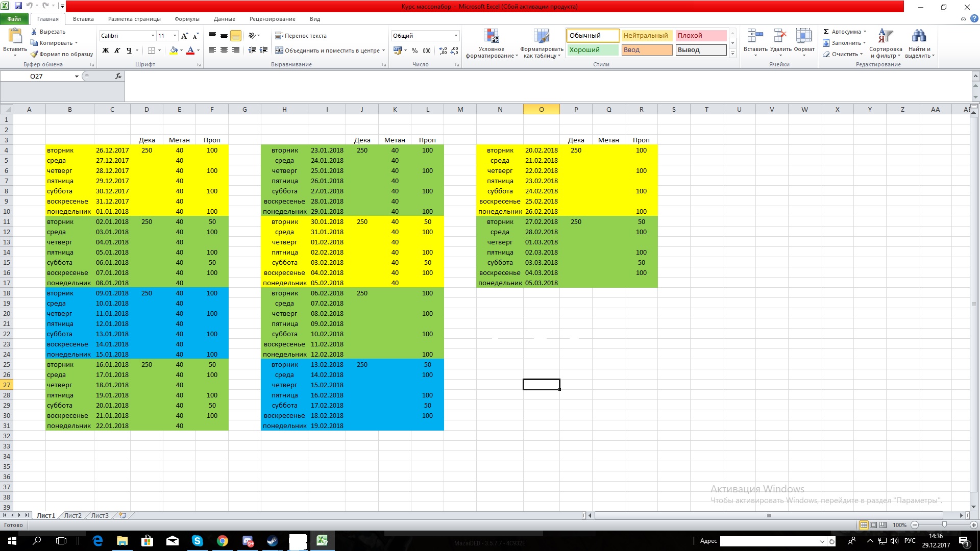Viewport: 980px width, 551px height.
Task: Click the red font color icon
Action: click(190, 51)
